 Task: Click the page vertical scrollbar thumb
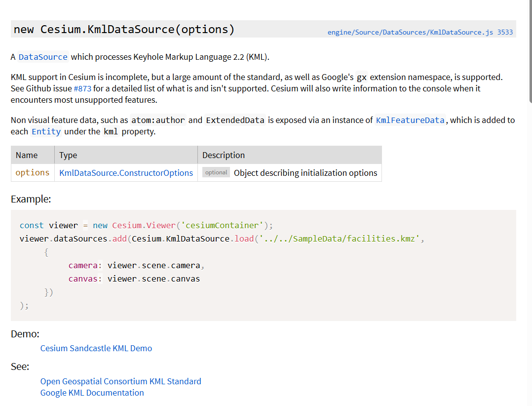tap(531, 51)
